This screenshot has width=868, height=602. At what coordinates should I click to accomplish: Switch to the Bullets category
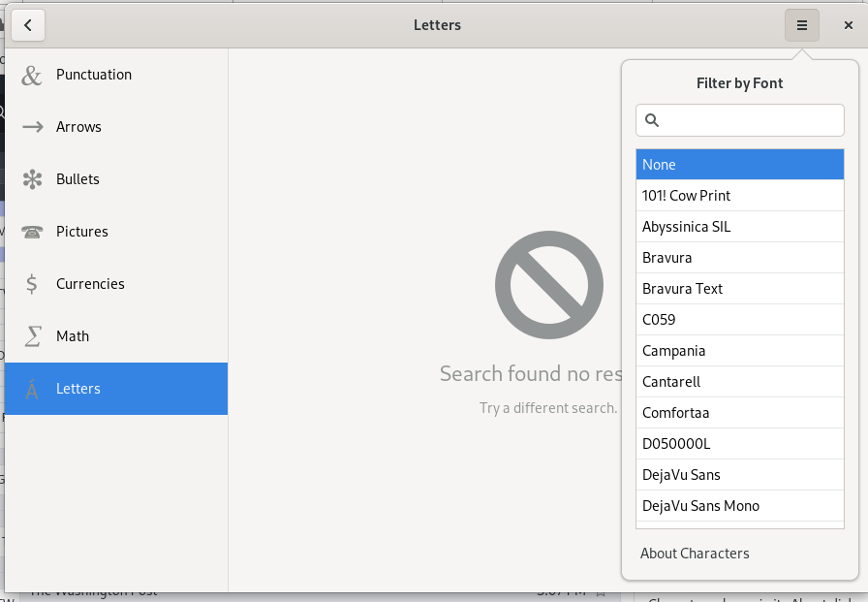pyautogui.click(x=116, y=179)
